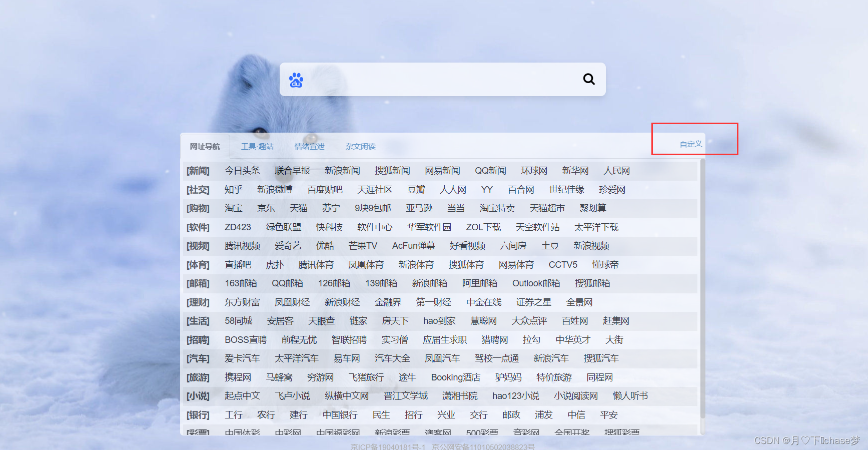
Task: Click hao123小说 link
Action: pyautogui.click(x=515, y=396)
